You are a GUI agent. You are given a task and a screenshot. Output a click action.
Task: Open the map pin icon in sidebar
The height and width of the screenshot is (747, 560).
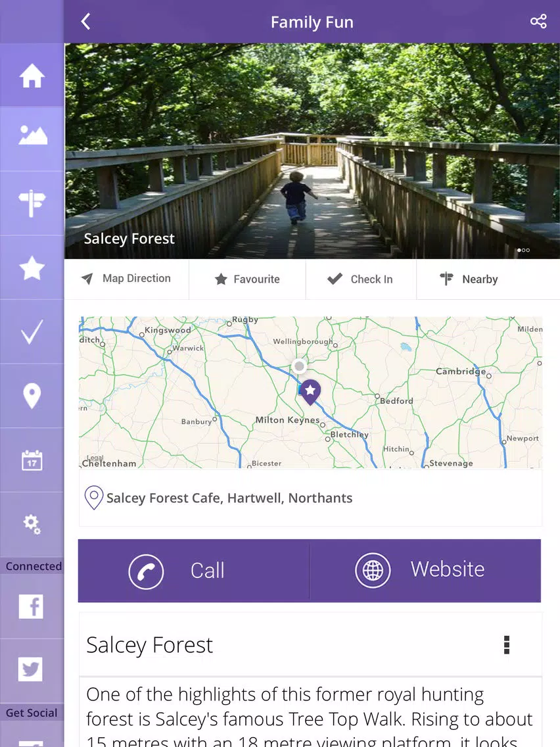pyautogui.click(x=32, y=395)
